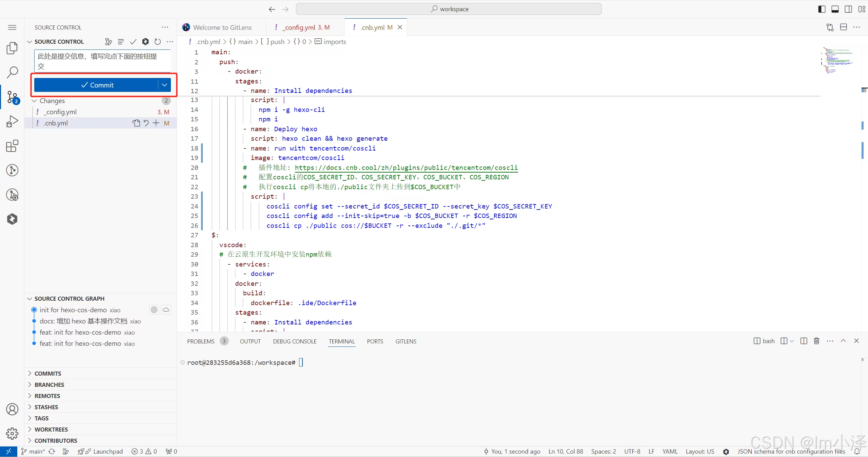
Task: Go forward with the right arrow navigation
Action: coord(285,9)
